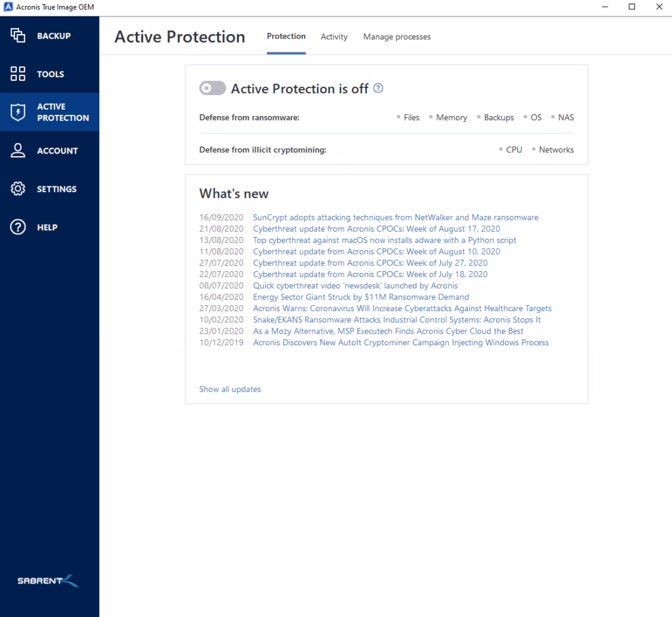Click Defense from ransomware label
The image size is (672, 617).
249,117
